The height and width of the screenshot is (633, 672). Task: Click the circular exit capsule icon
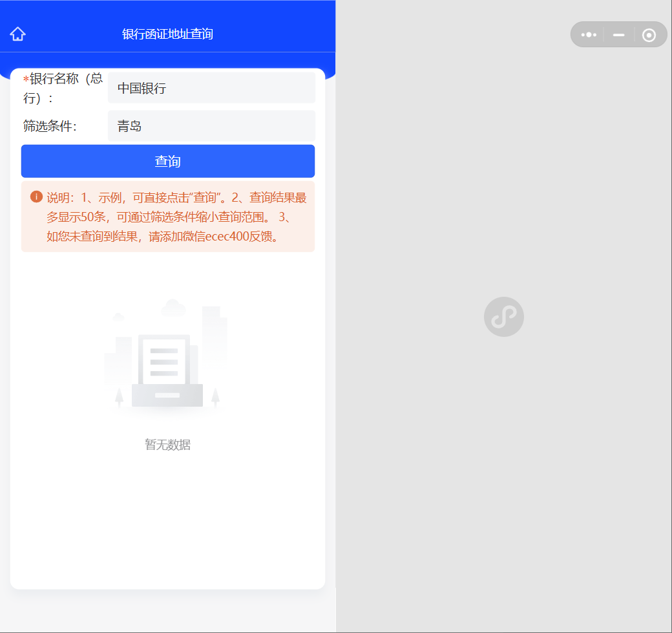(x=649, y=34)
